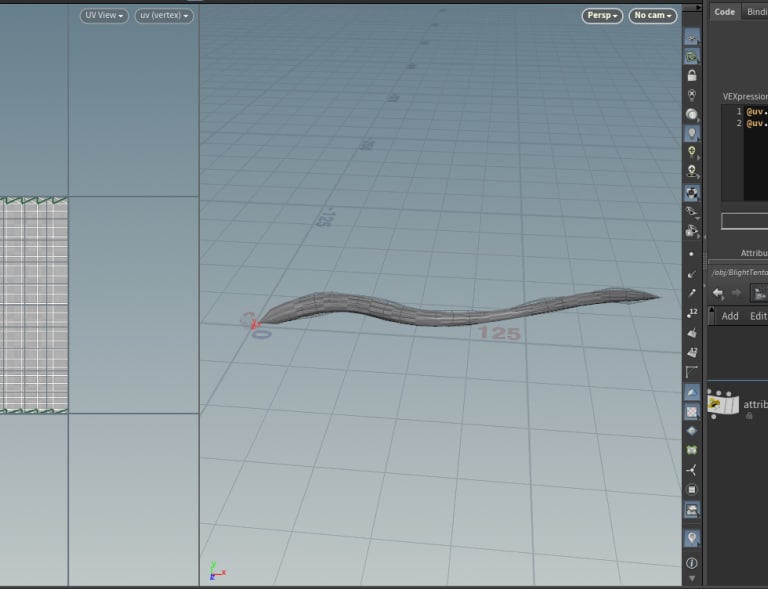Click the VEXpression label
The height and width of the screenshot is (589, 768).
[x=745, y=96]
